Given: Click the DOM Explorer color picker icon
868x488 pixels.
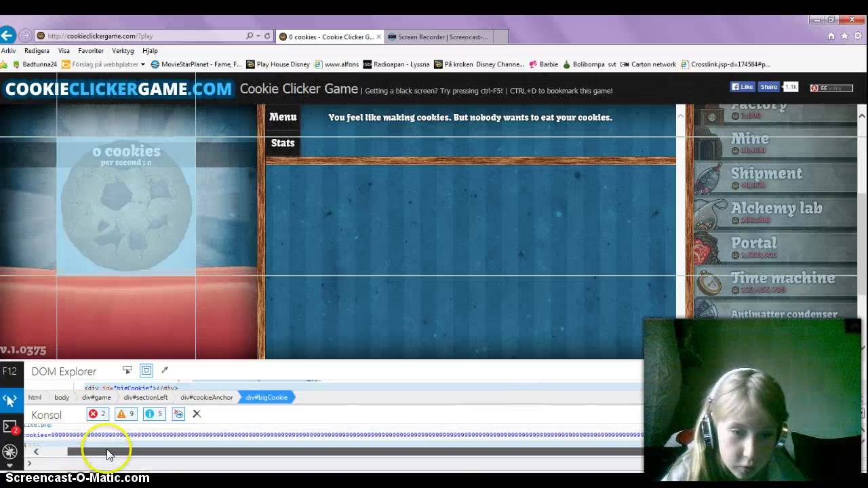Looking at the screenshot, I should [x=164, y=370].
